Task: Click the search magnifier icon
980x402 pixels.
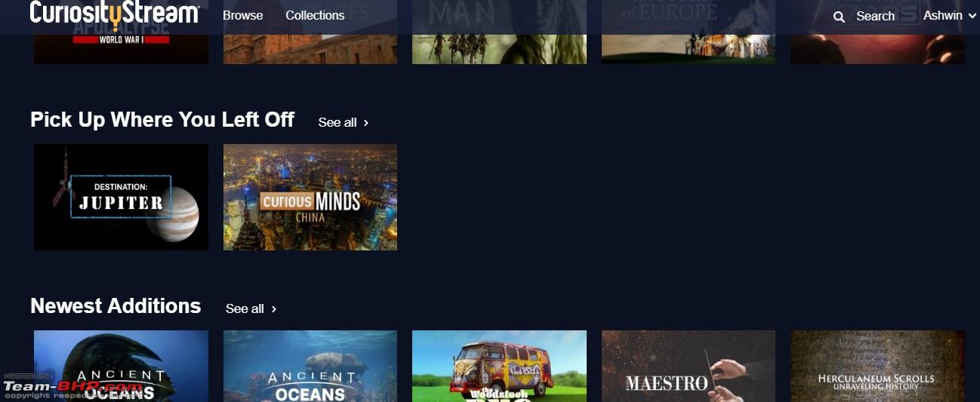Action: pyautogui.click(x=839, y=17)
